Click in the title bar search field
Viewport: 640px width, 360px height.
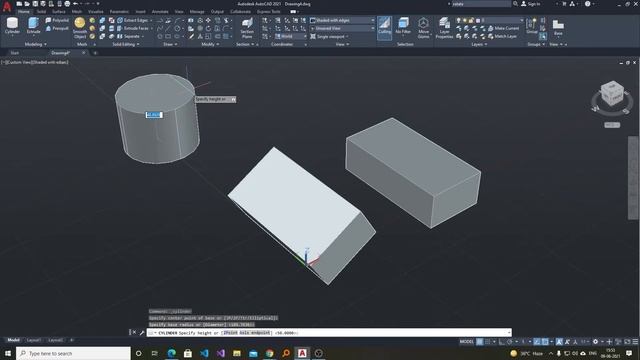coord(481,4)
